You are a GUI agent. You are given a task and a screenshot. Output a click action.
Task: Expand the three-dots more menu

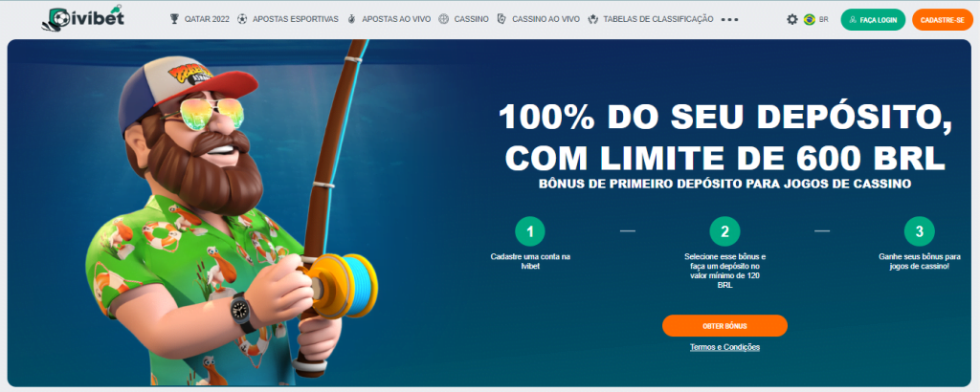click(729, 19)
